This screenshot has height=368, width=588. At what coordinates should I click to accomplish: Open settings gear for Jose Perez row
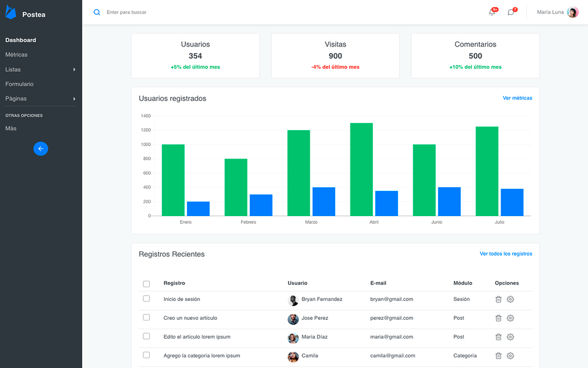(x=510, y=318)
